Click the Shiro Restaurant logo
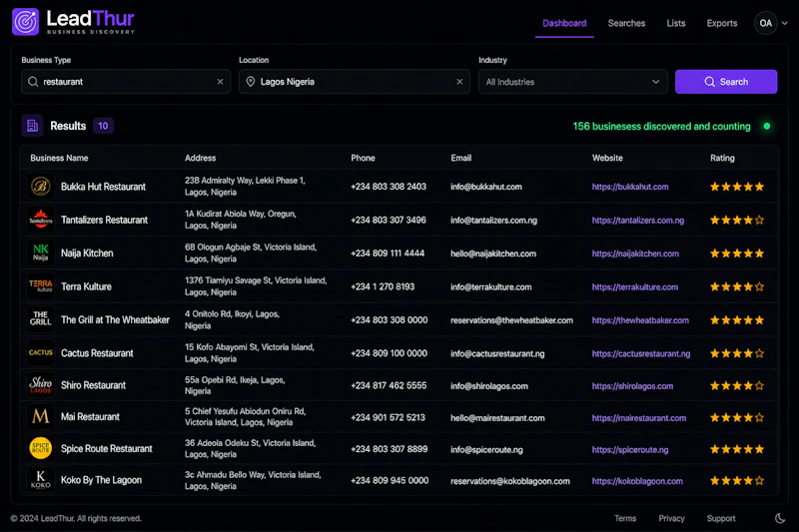This screenshot has width=799, height=532. (41, 385)
